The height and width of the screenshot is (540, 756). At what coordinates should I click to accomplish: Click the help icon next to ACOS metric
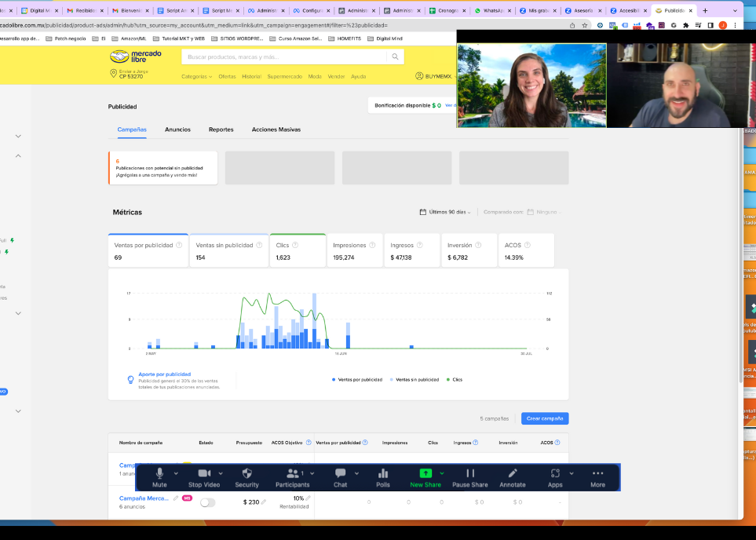[x=528, y=245]
